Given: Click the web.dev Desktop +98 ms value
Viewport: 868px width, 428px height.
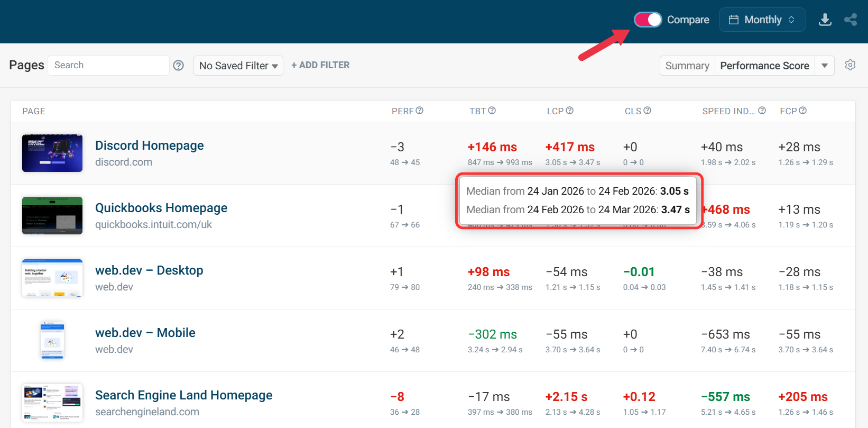Looking at the screenshot, I should click(x=488, y=272).
